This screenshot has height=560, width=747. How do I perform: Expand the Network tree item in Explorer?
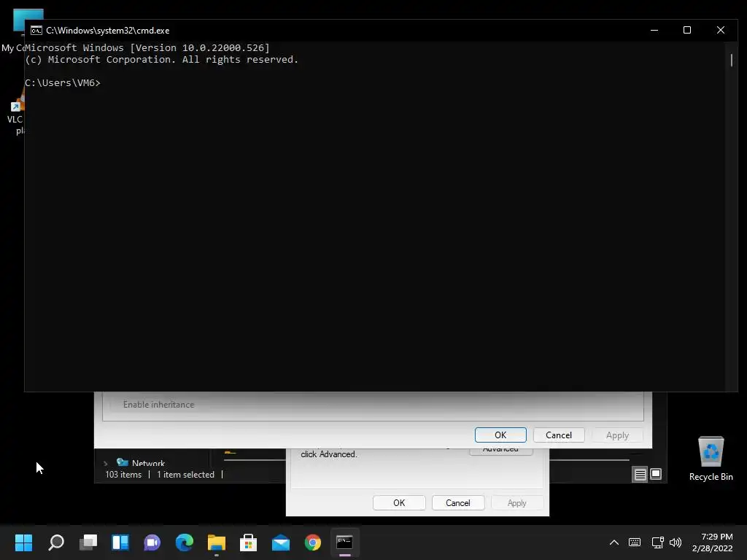click(105, 463)
